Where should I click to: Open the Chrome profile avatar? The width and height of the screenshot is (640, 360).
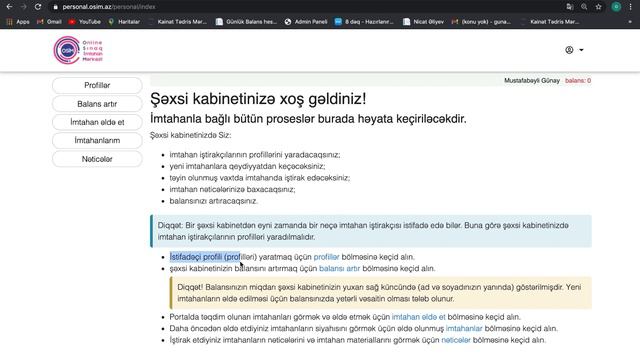616,7
